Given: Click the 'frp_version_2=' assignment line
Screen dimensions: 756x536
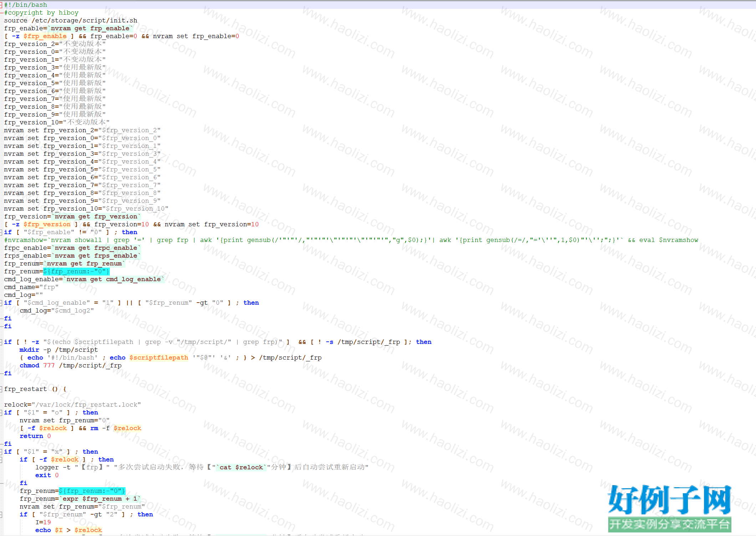Looking at the screenshot, I should point(55,44).
